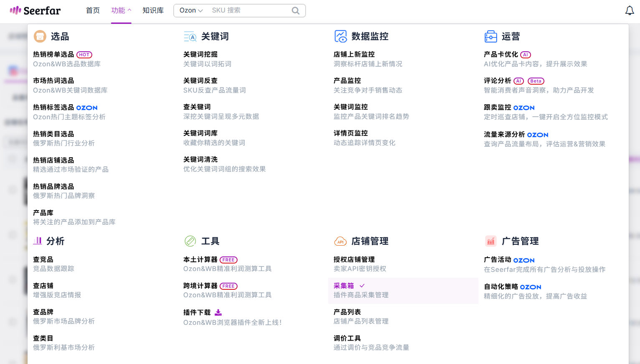The width and height of the screenshot is (640, 364).
Task: Collapse the 功能 menu chevron
Action: point(129,10)
